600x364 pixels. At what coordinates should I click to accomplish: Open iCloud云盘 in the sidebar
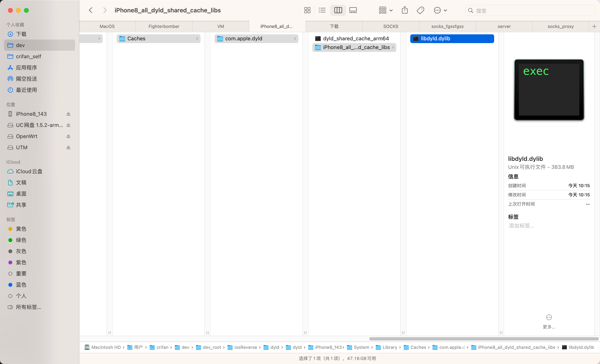pos(40,171)
